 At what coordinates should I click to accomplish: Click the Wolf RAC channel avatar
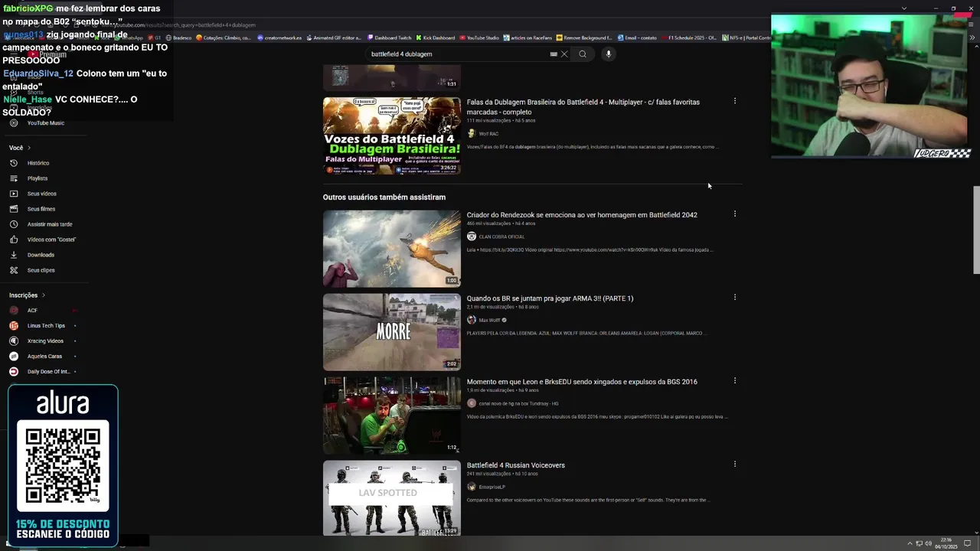pyautogui.click(x=472, y=134)
